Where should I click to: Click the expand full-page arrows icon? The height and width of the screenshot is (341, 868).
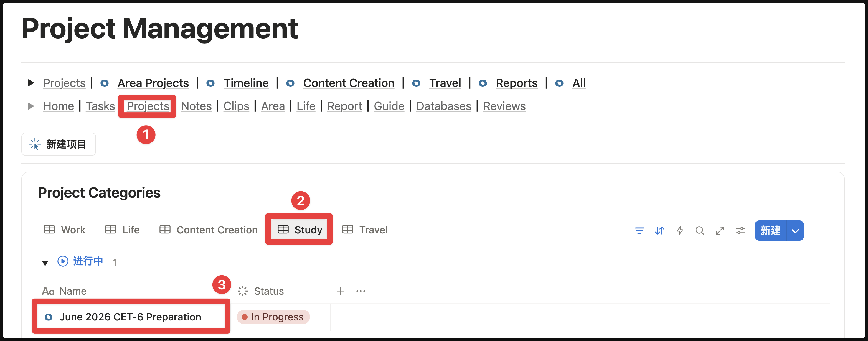click(x=720, y=231)
